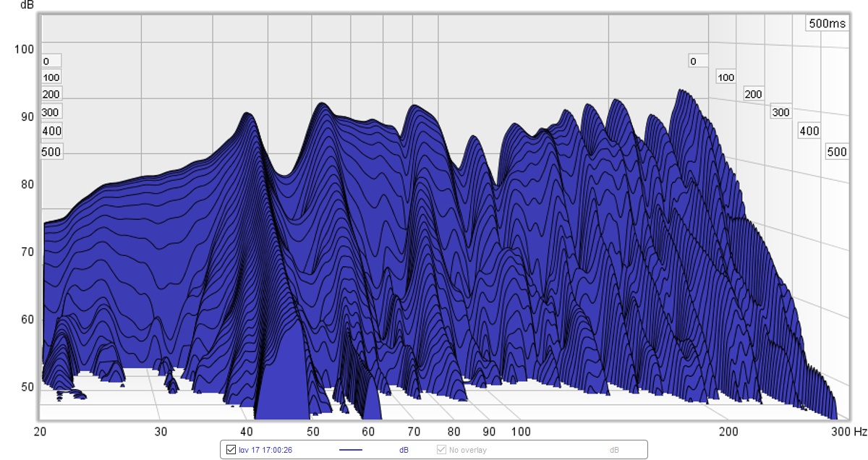Click the trace dB readout beside the blue line
This screenshot has width=868, height=460.
403,450
